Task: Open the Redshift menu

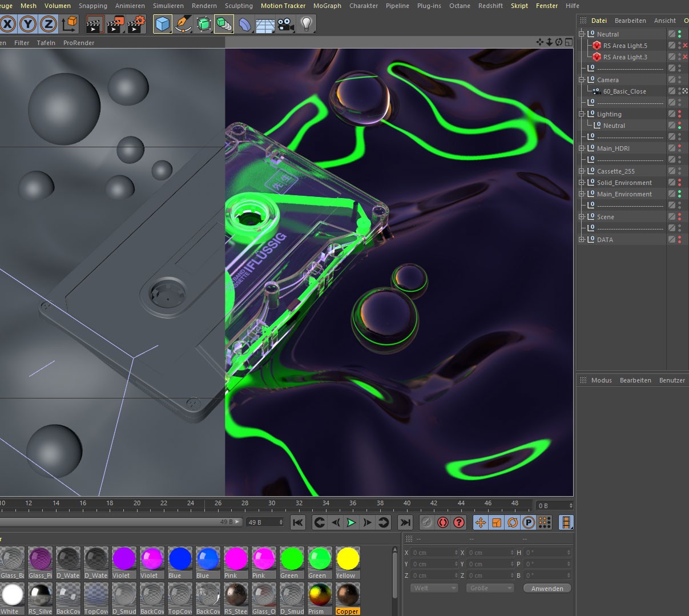Action: [490, 6]
